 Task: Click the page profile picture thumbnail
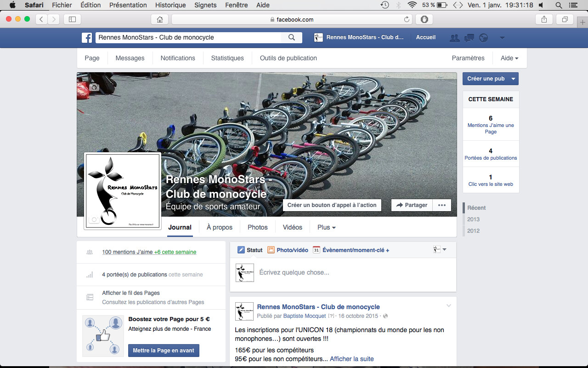(x=122, y=191)
